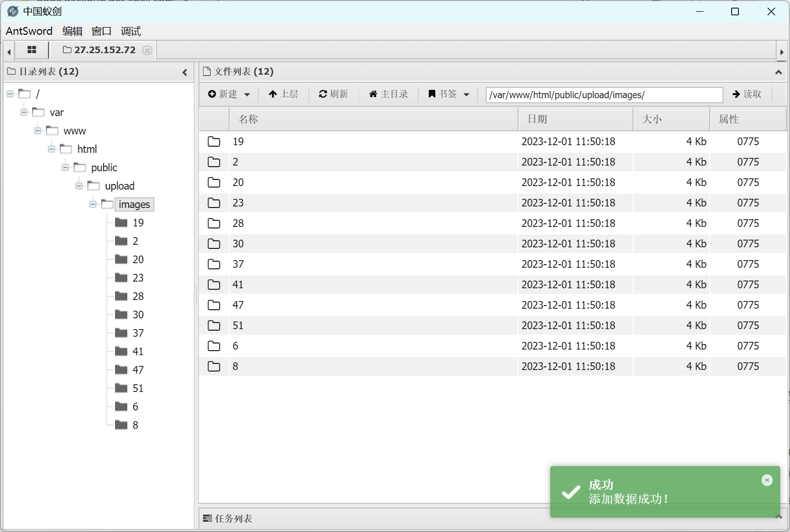Open the 调试 menu

(x=130, y=31)
